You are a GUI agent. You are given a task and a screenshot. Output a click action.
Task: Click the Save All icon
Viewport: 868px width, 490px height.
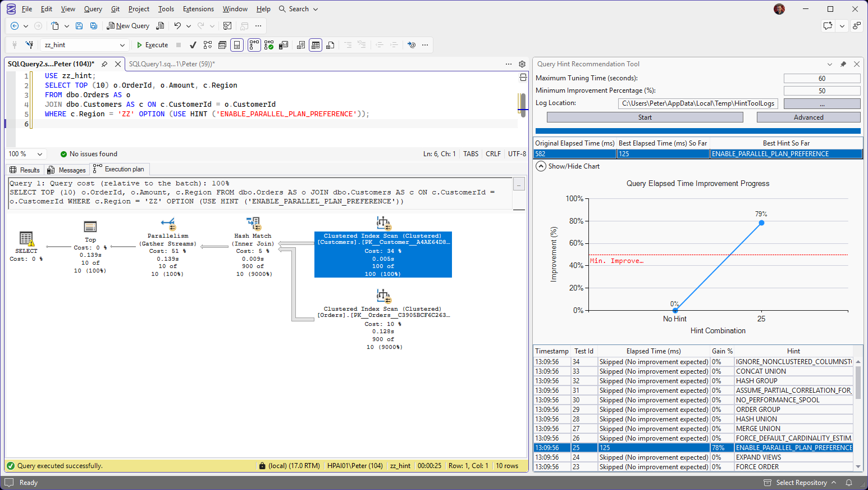(94, 26)
